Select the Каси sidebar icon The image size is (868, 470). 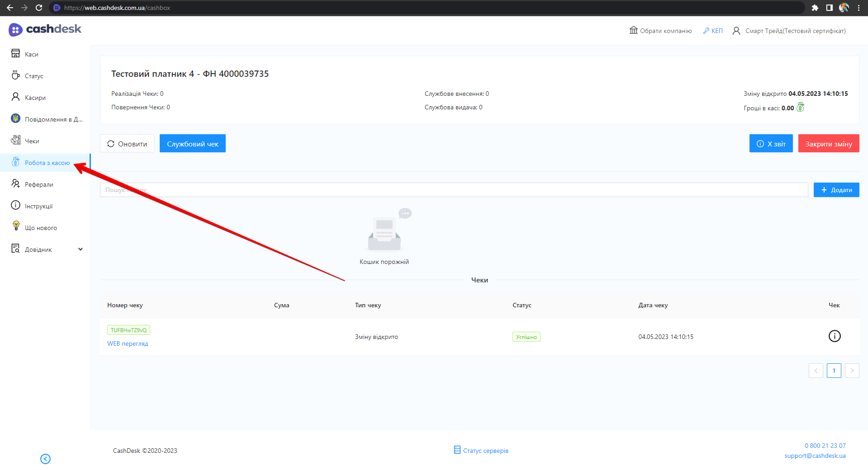click(15, 53)
